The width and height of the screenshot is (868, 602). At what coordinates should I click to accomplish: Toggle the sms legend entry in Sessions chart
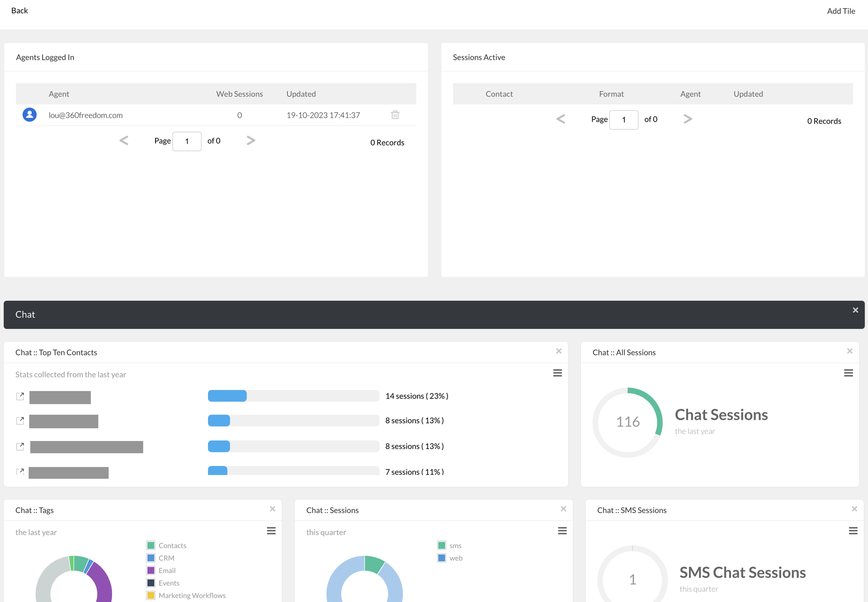coord(455,545)
